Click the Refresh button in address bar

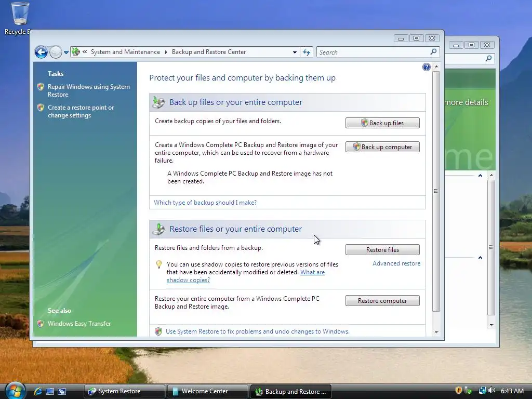pyautogui.click(x=307, y=52)
